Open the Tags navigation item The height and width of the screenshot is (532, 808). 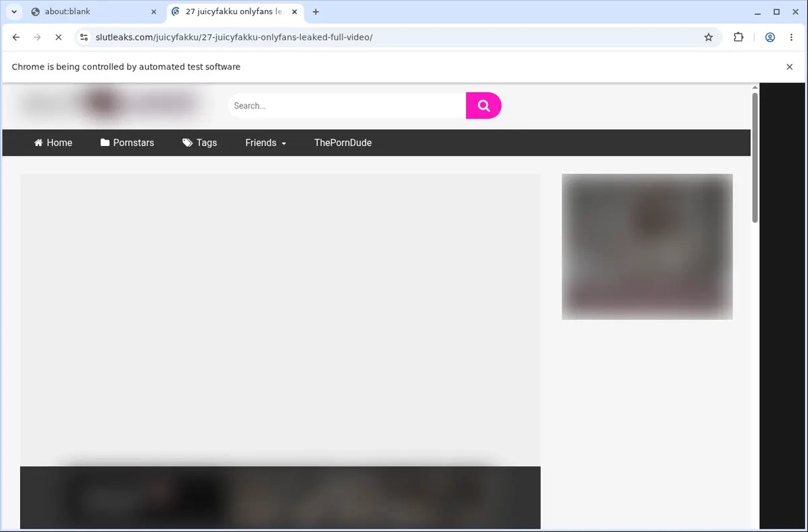click(199, 143)
